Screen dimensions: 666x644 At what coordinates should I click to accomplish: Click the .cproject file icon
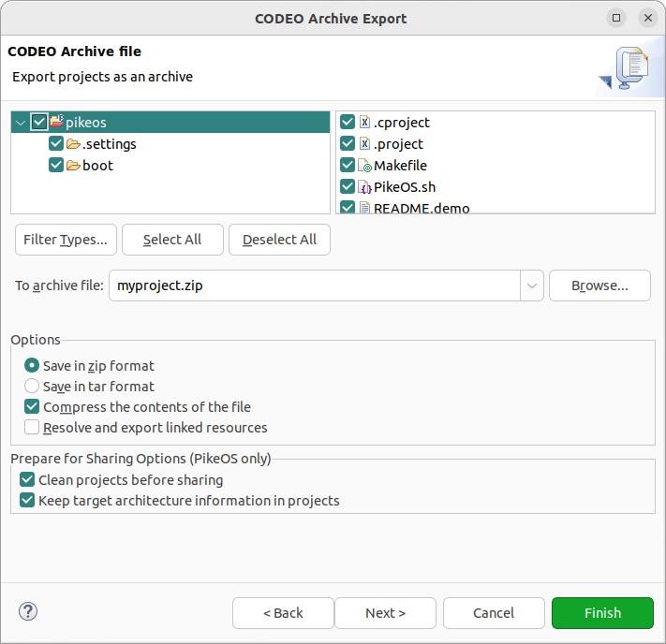pos(364,123)
